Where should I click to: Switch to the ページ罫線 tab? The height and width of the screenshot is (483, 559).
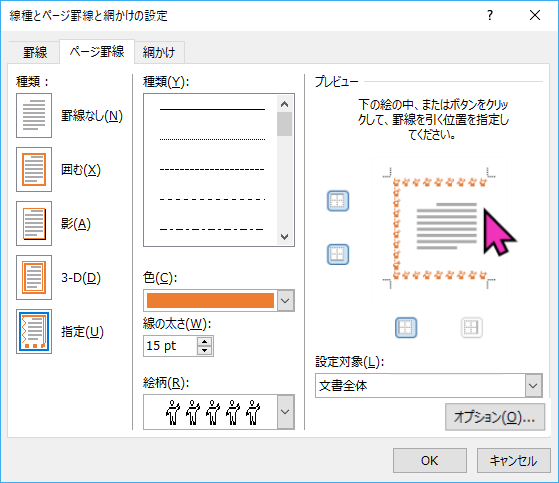97,52
